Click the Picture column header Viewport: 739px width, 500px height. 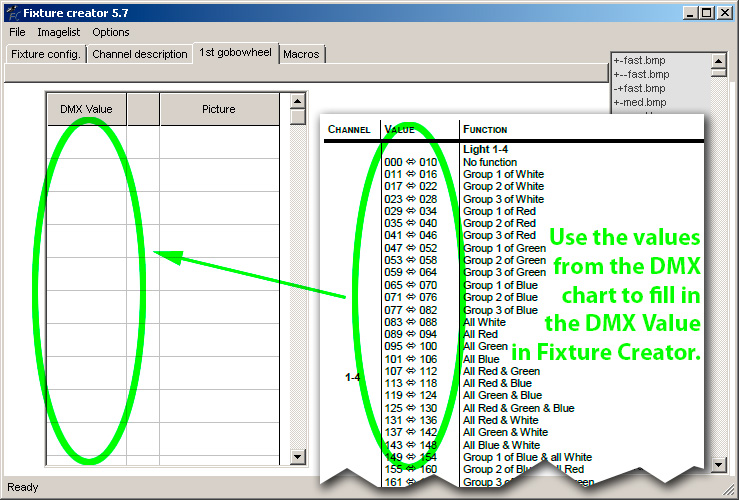tap(219, 109)
